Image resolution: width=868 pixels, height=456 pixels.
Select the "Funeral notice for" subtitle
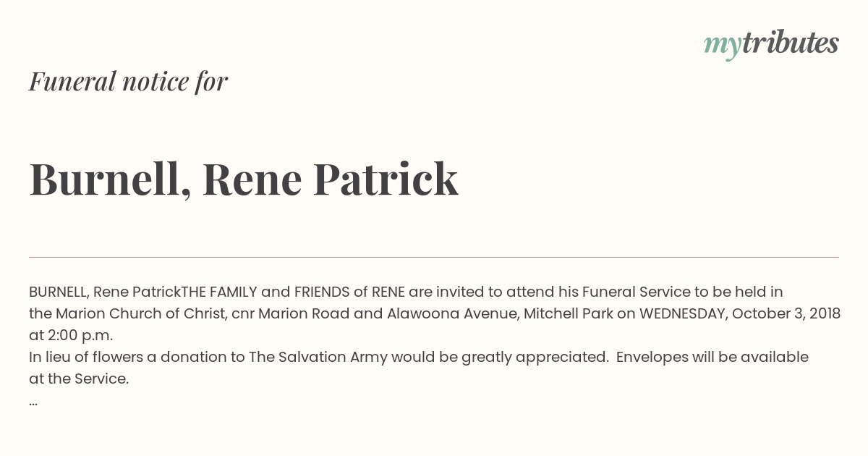128,81
